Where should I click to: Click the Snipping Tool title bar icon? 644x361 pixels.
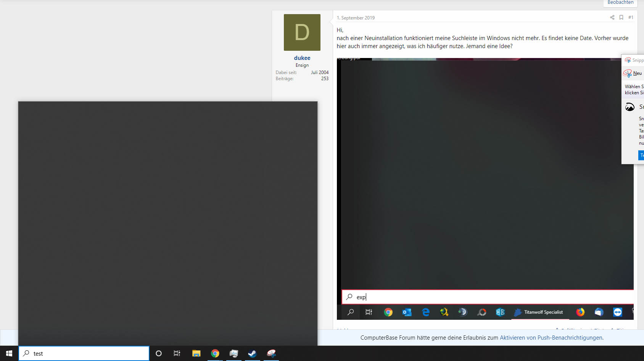tap(628, 60)
